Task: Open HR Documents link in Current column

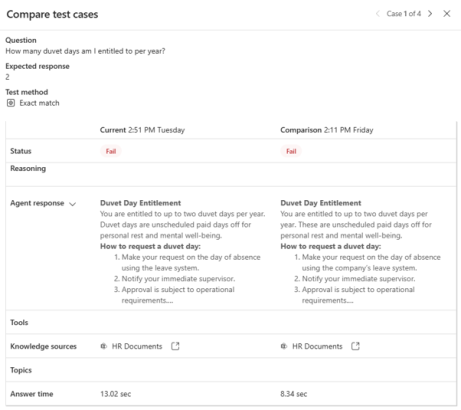Action: [x=175, y=346]
